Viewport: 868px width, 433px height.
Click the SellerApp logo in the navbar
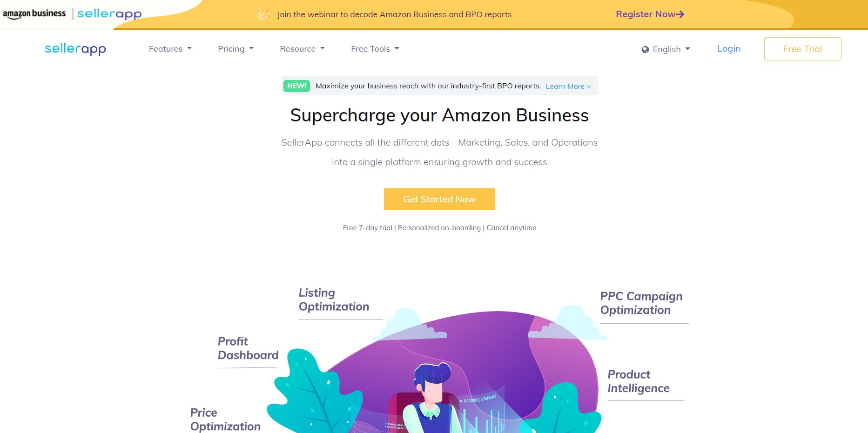click(x=75, y=49)
